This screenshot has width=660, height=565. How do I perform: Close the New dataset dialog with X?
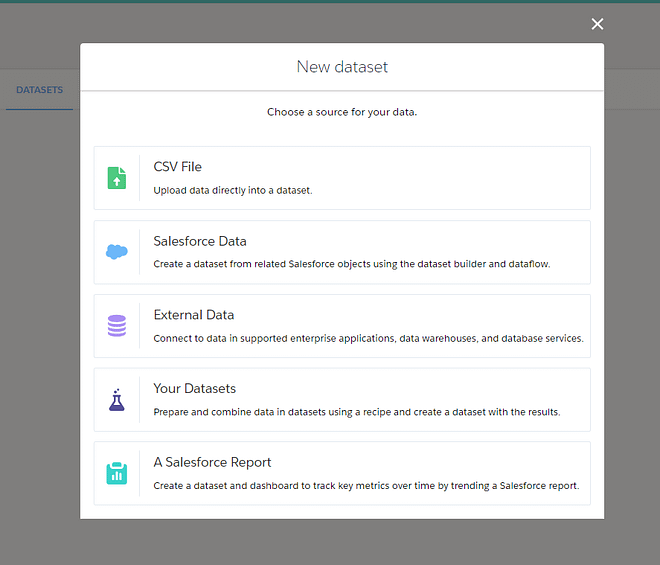[x=597, y=24]
